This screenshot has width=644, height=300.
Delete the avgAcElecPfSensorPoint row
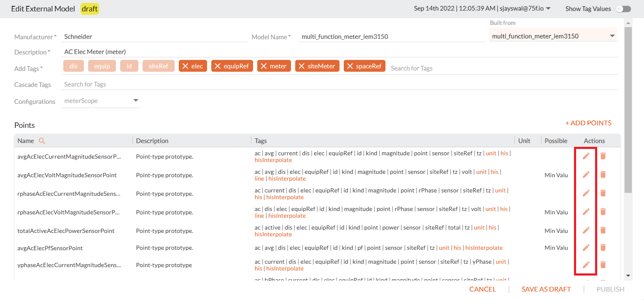603,247
